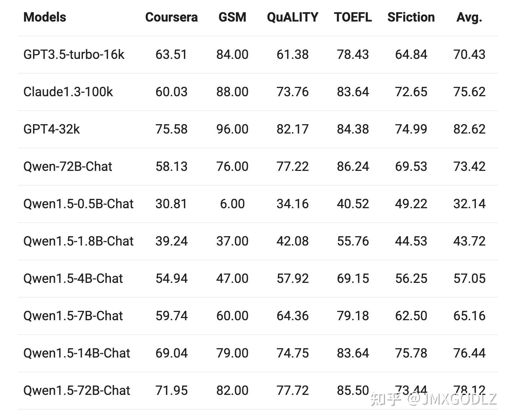Click the Qwen1.5-72B-Chat row label
The image size is (510, 420).
[x=76, y=391]
